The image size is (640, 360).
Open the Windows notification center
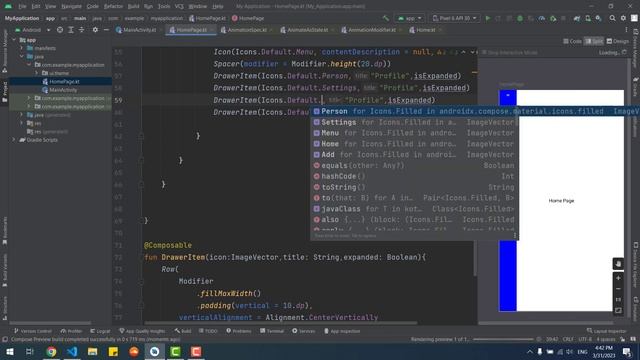click(627, 351)
